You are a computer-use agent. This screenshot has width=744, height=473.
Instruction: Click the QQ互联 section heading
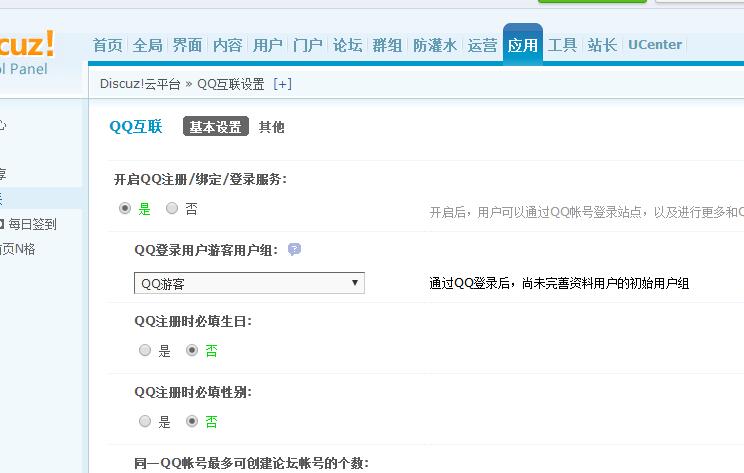click(x=136, y=127)
